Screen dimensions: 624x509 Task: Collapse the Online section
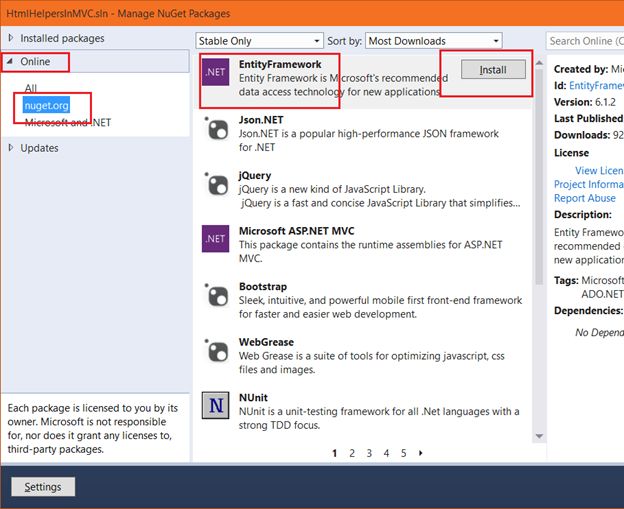coord(10,61)
